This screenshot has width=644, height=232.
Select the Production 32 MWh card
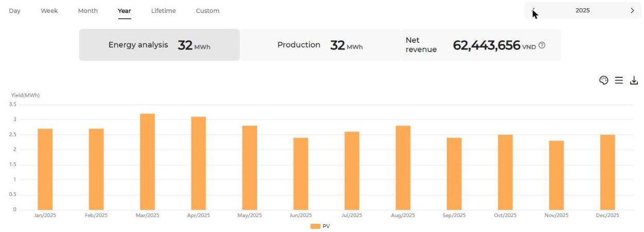pyautogui.click(x=320, y=45)
